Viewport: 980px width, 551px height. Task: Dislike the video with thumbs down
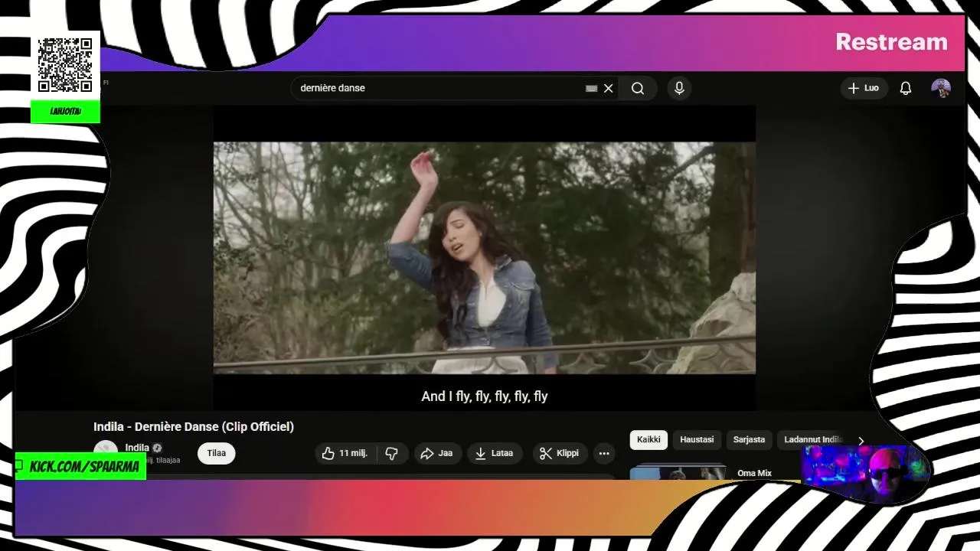(392, 453)
